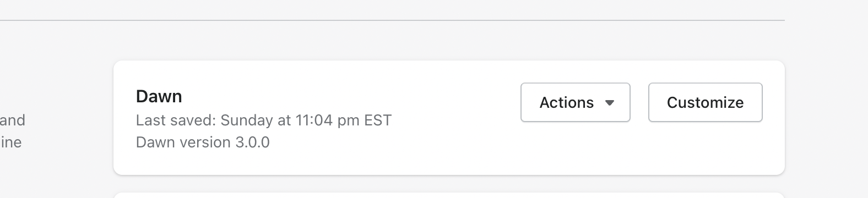Click the truncated 'ine' text on left

11,142
